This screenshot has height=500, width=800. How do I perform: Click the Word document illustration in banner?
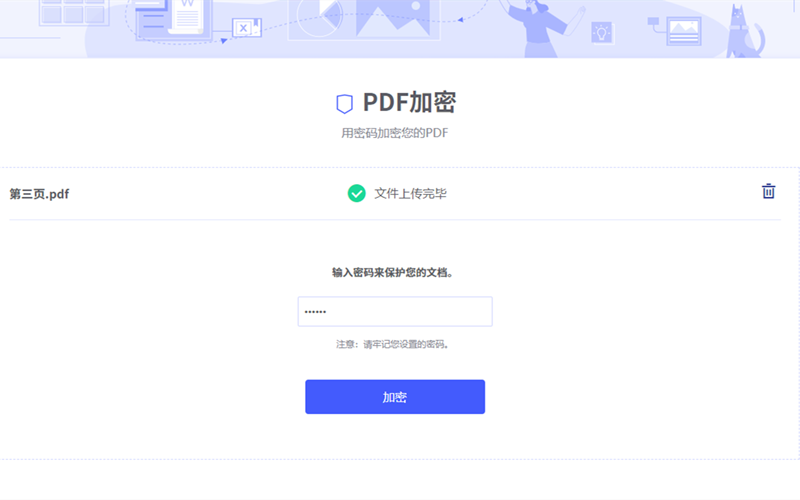click(186, 16)
